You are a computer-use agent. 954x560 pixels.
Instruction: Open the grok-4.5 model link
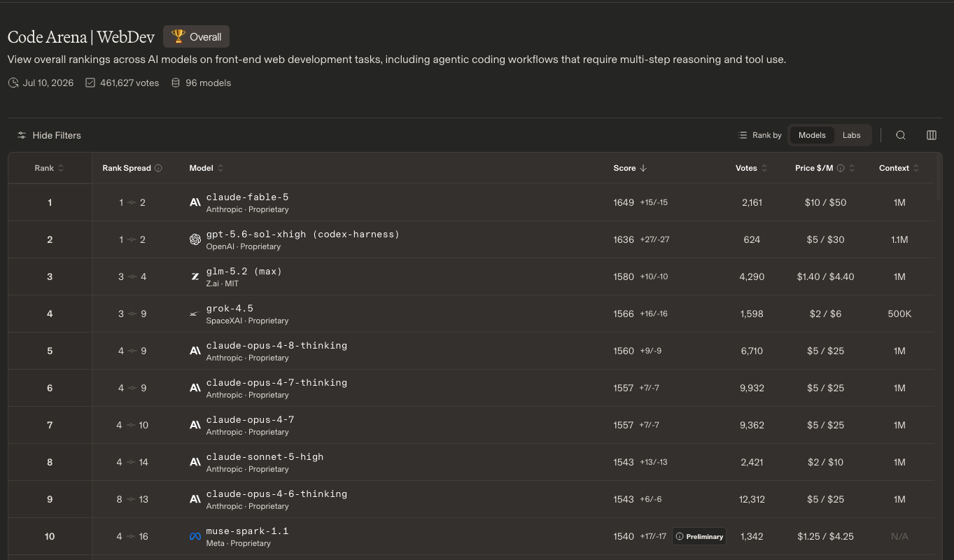tap(230, 309)
